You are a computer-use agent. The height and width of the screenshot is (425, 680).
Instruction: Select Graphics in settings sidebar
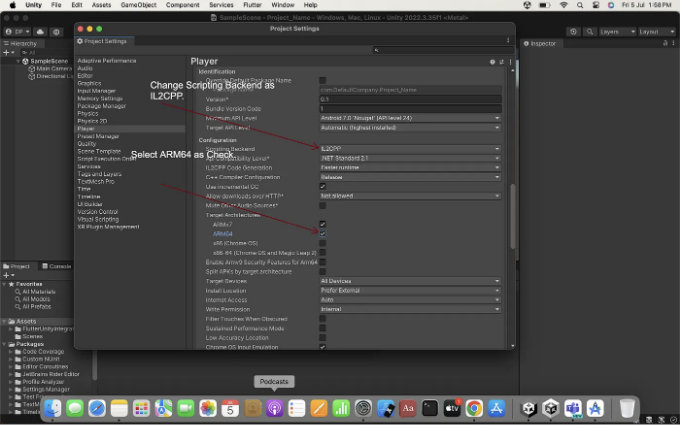(x=89, y=83)
